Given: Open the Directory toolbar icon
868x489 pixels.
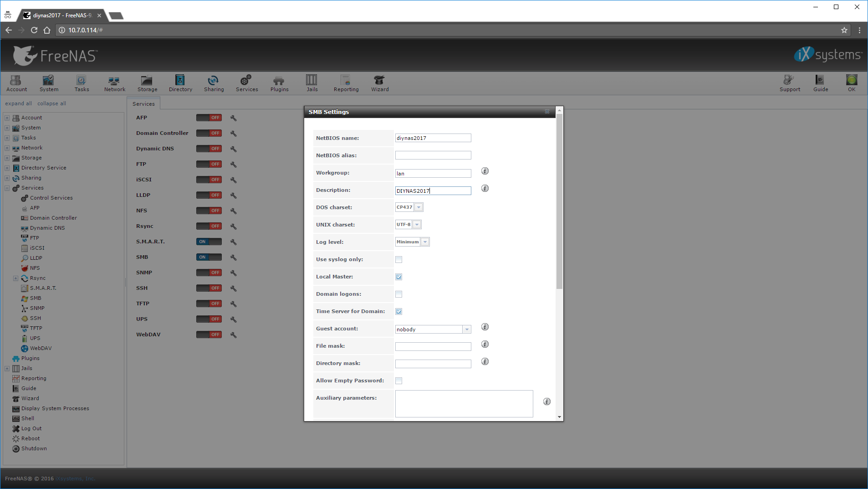Looking at the screenshot, I should (x=180, y=83).
